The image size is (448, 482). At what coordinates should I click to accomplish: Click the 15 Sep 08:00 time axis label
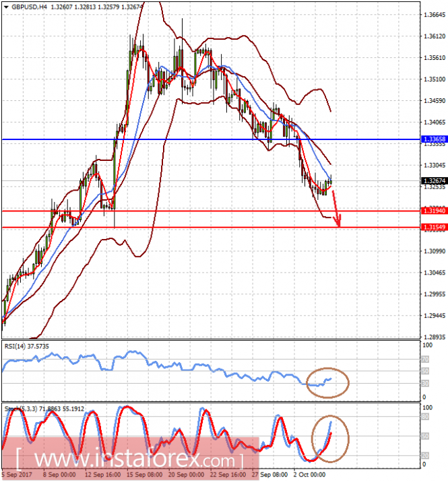pos(144,475)
